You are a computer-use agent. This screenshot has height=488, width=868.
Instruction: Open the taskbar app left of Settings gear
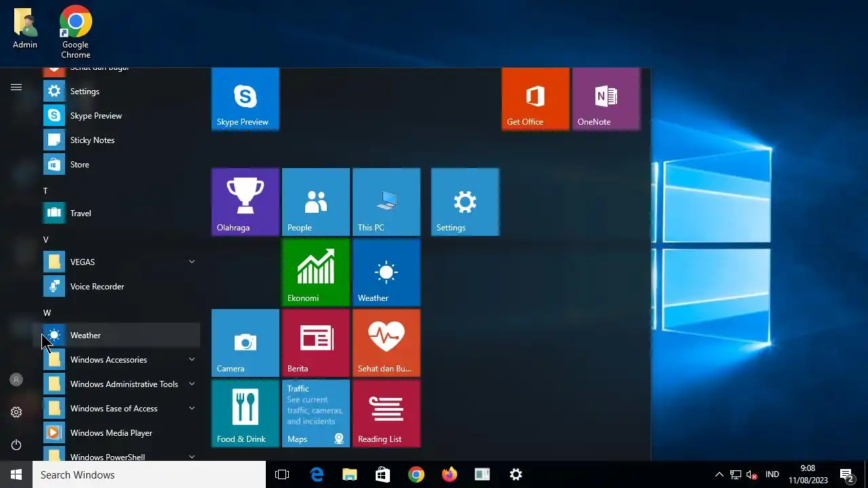[483, 474]
